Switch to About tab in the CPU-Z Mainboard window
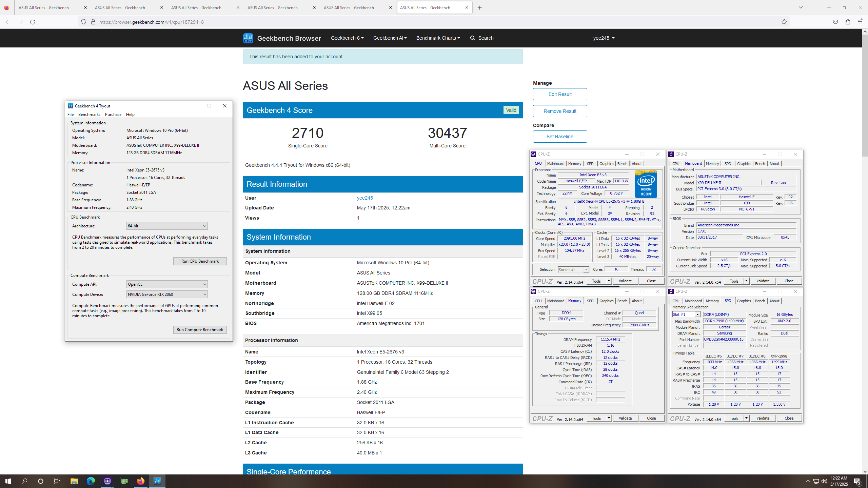This screenshot has width=868, height=488. [774, 164]
